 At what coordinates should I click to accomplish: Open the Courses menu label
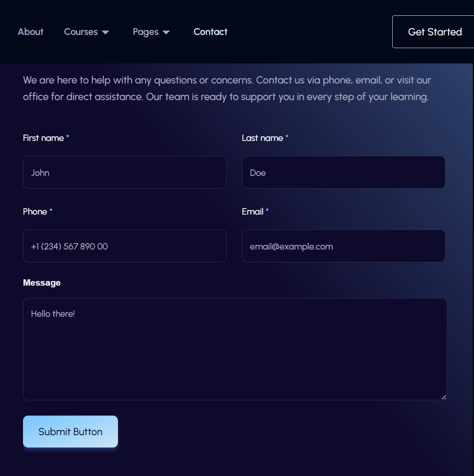click(x=81, y=32)
